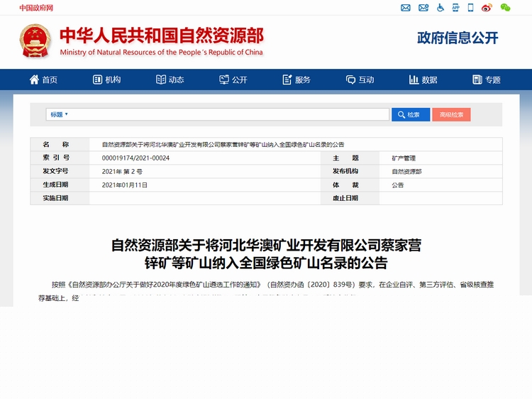Select the document number 2021年 第 2 号
Screen dimensions: 532x399
click(x=122, y=172)
